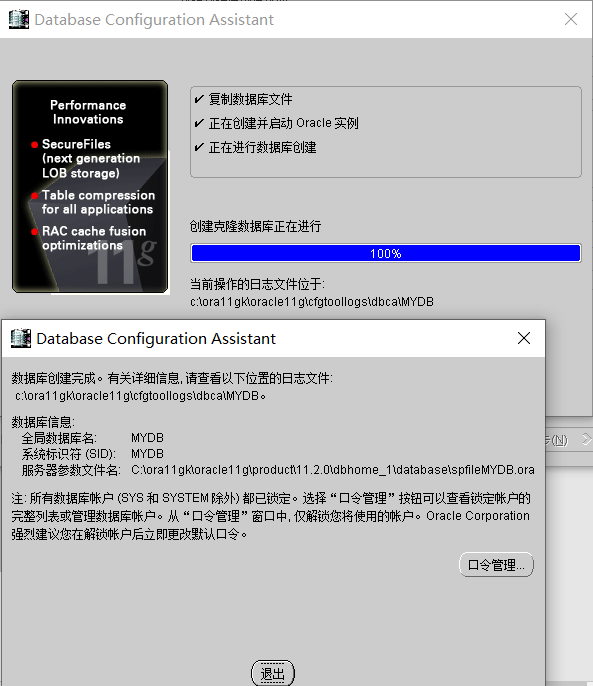Click checkmark beside 复制数据库文件

199,99
